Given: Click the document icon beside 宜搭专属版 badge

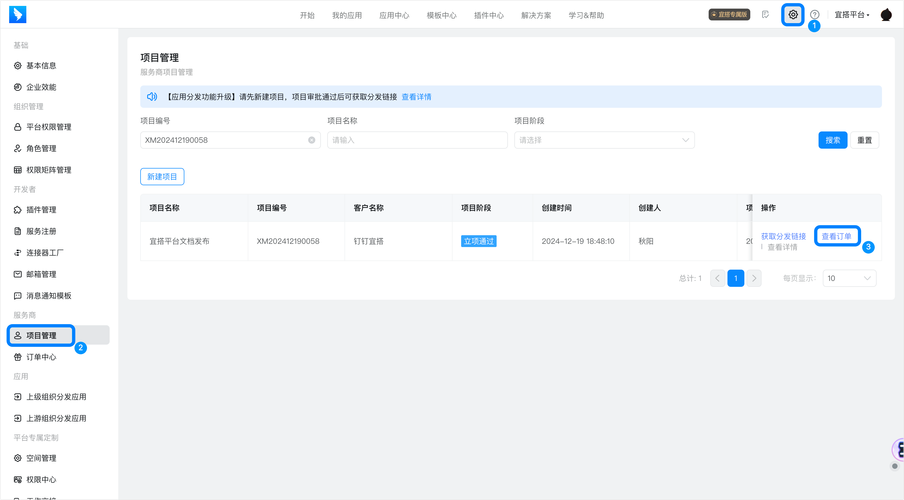Looking at the screenshot, I should (x=765, y=15).
